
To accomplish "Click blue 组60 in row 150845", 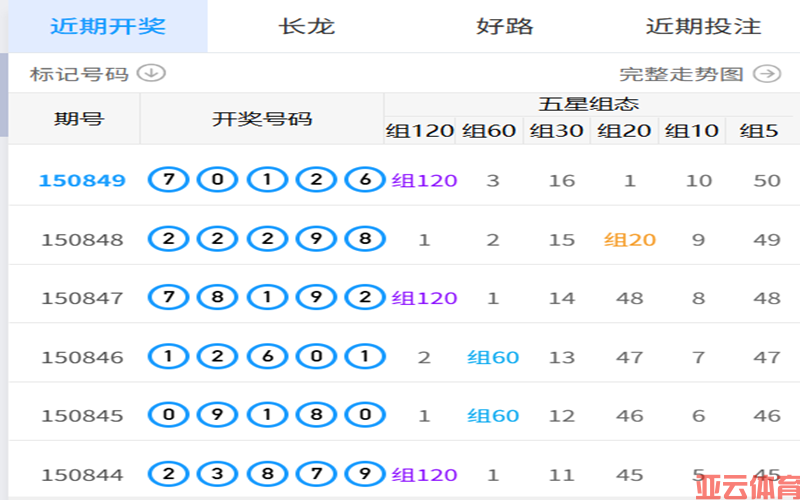I will [x=493, y=416].
